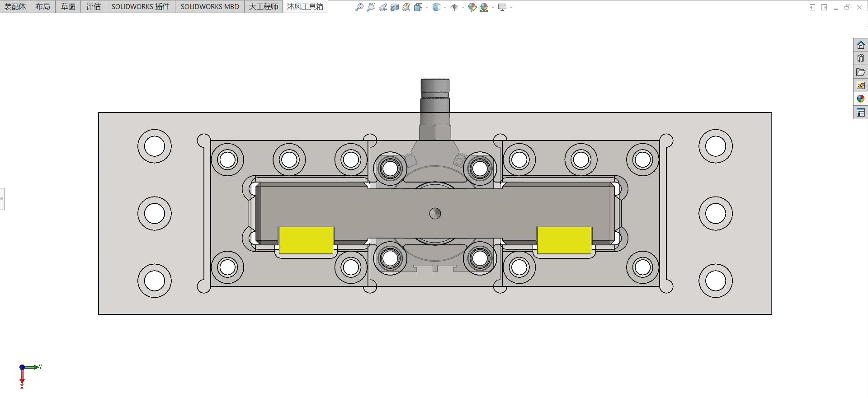Toggle the Section View icon

pyautogui.click(x=395, y=7)
